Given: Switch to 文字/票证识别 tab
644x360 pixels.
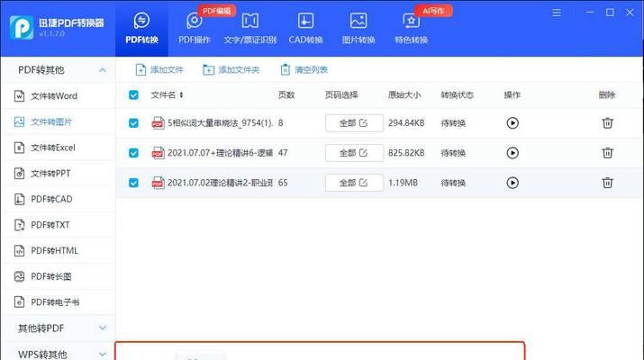Looking at the screenshot, I should [249, 28].
